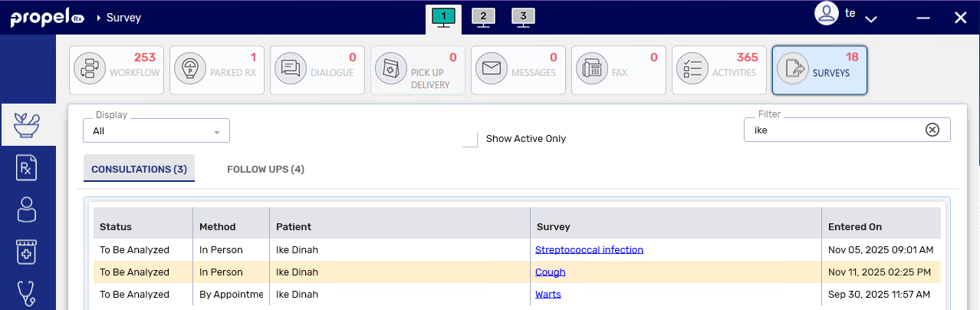Expand the Display dropdown

click(x=217, y=132)
